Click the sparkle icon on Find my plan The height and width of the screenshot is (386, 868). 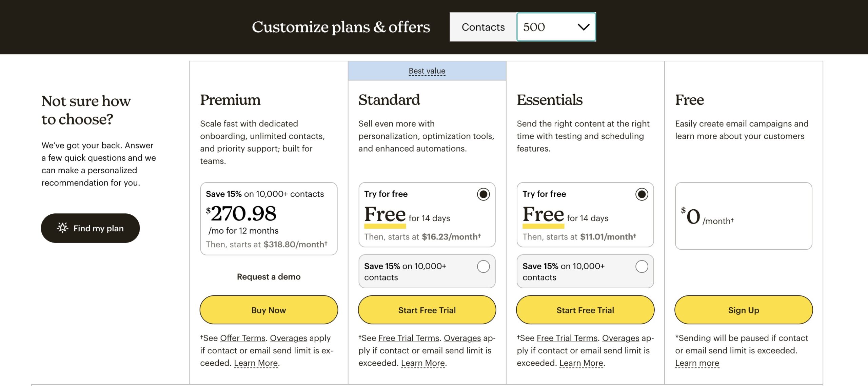point(62,228)
